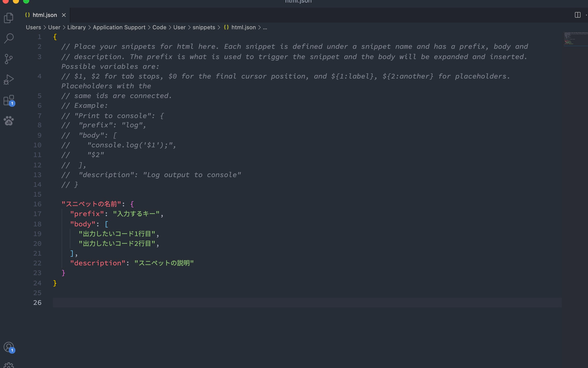Click the pink closing brace on line 23
Image resolution: width=588 pixels, height=368 pixels.
[x=63, y=273]
